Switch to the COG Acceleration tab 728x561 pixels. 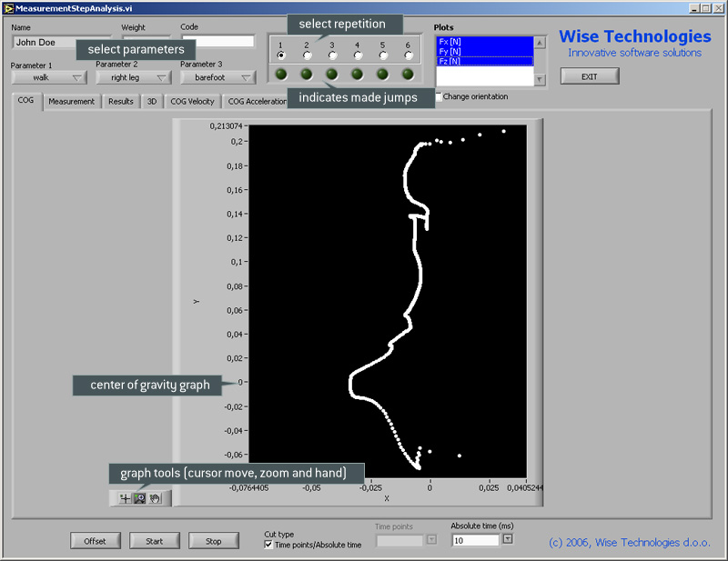pos(256,101)
